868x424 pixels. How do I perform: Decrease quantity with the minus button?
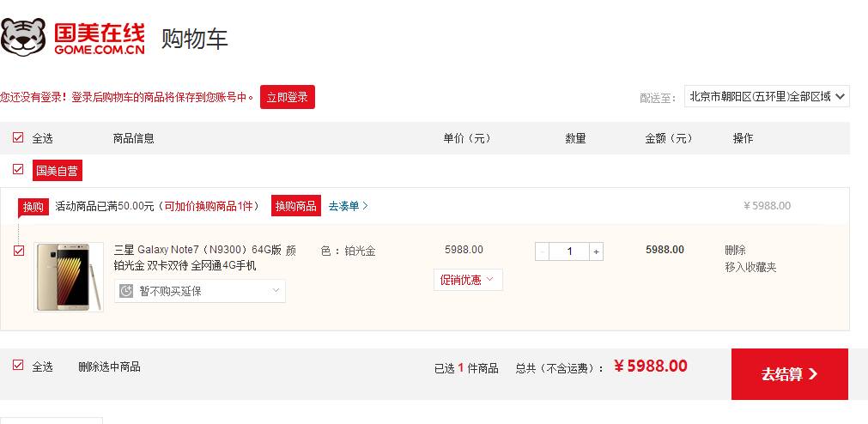click(x=542, y=251)
